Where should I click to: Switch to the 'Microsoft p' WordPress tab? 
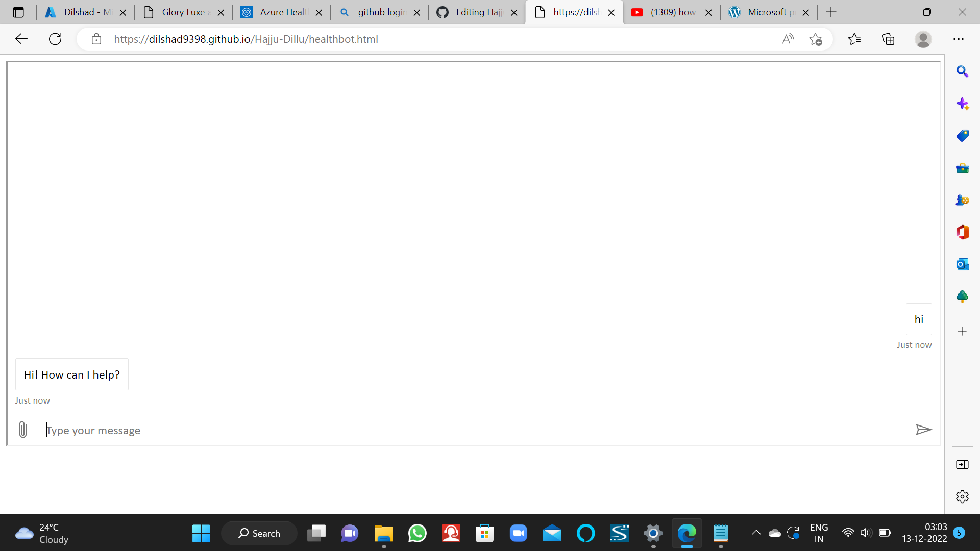pos(769,12)
